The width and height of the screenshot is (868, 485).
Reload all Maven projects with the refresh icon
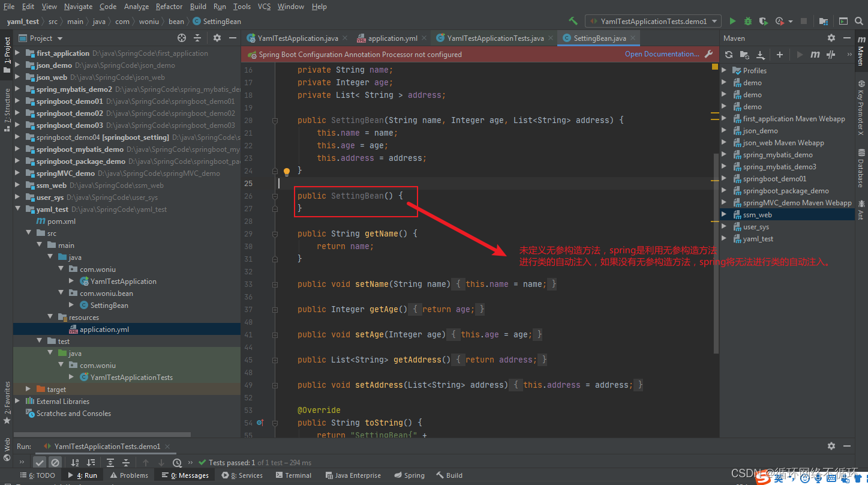click(x=728, y=55)
